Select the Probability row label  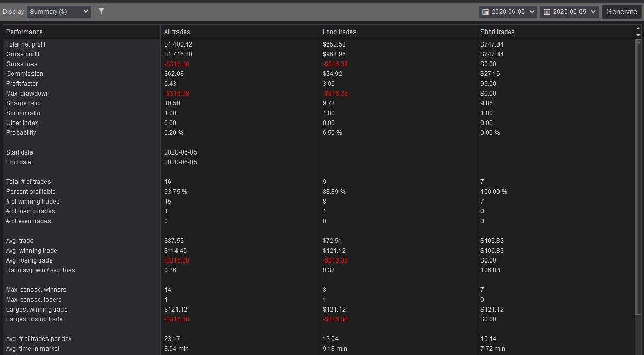[21, 133]
